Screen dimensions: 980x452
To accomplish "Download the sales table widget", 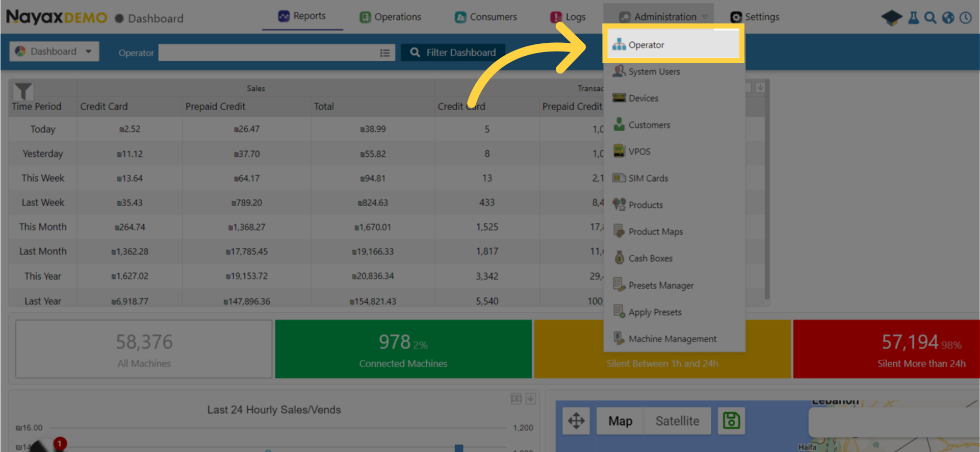I will 760,87.
